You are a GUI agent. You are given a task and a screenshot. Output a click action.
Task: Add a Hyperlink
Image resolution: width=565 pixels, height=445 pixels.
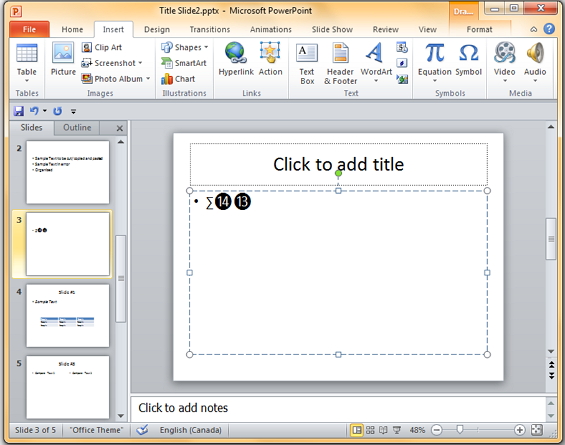(x=236, y=59)
